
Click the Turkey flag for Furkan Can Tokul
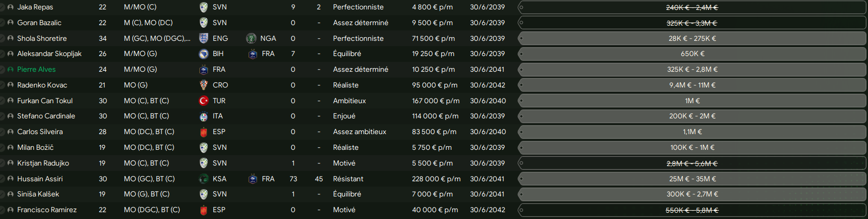pyautogui.click(x=203, y=101)
